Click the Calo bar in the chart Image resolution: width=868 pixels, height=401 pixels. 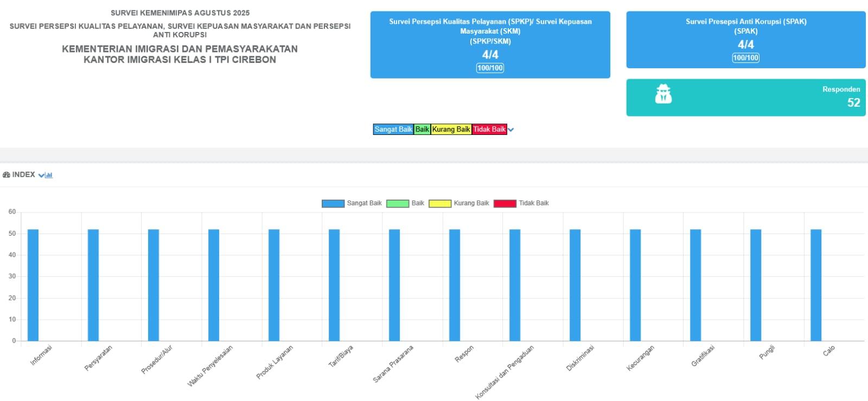point(816,285)
